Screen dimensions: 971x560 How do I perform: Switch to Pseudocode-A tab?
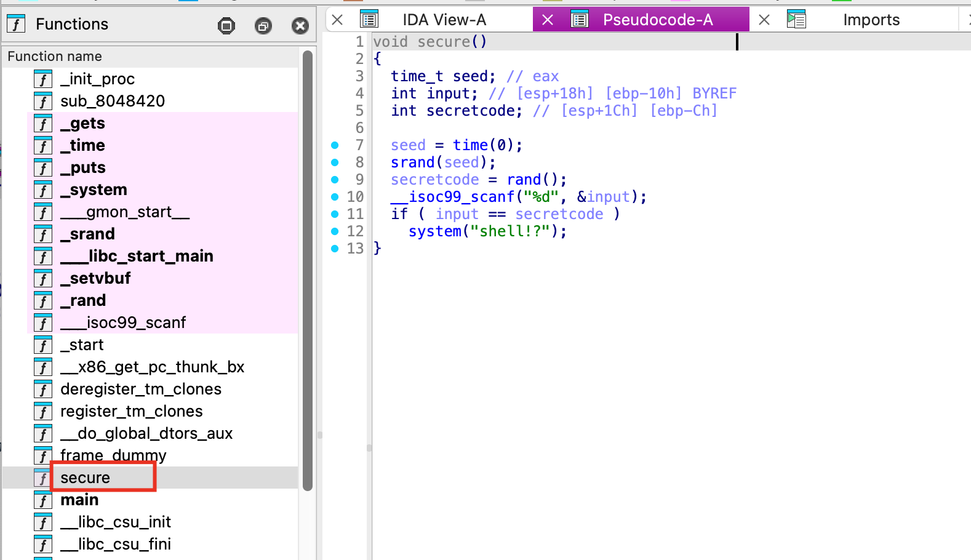[x=658, y=20]
